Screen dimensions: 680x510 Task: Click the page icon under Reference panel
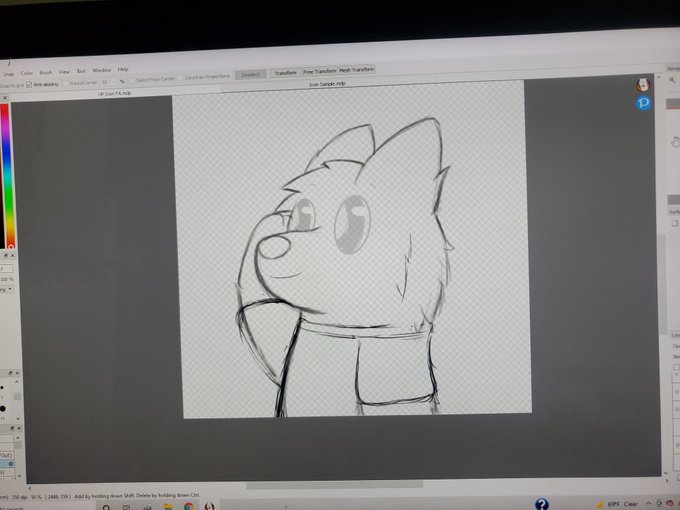click(674, 223)
